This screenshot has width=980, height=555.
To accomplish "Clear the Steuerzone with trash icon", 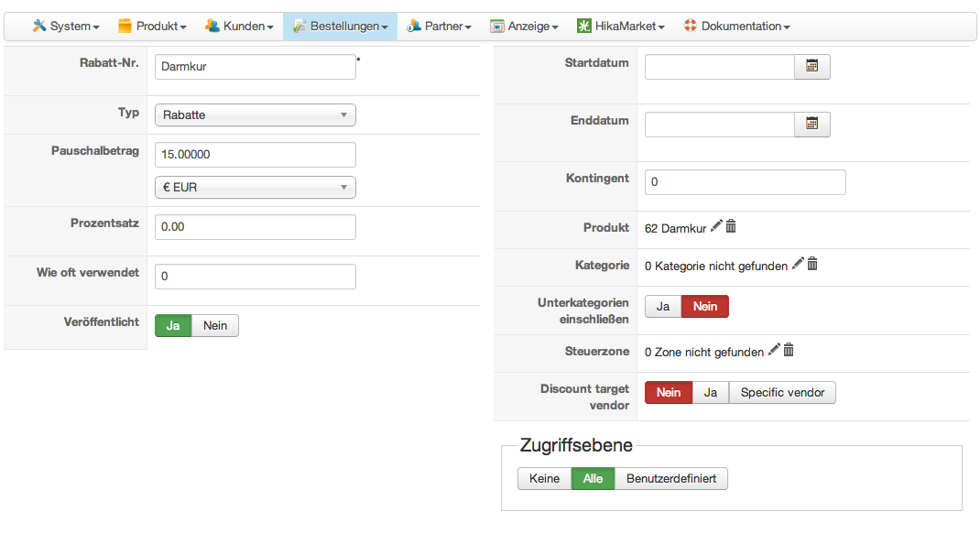I will [789, 350].
